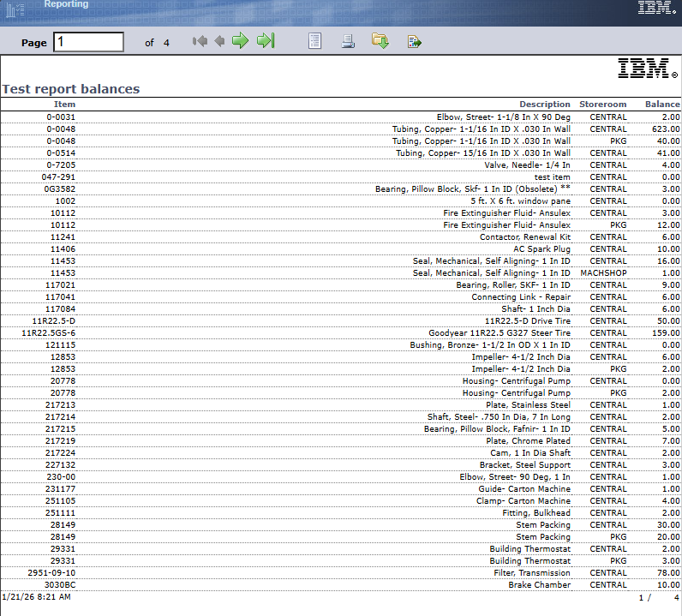Viewport: 682px width, 616px height.
Task: Select item 121115 cell
Action: coord(61,345)
